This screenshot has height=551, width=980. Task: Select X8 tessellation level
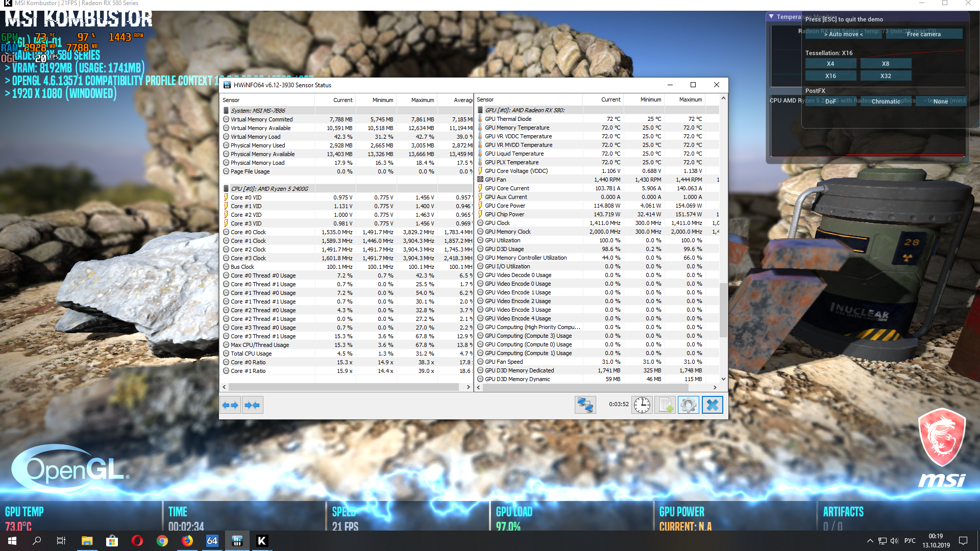[886, 64]
